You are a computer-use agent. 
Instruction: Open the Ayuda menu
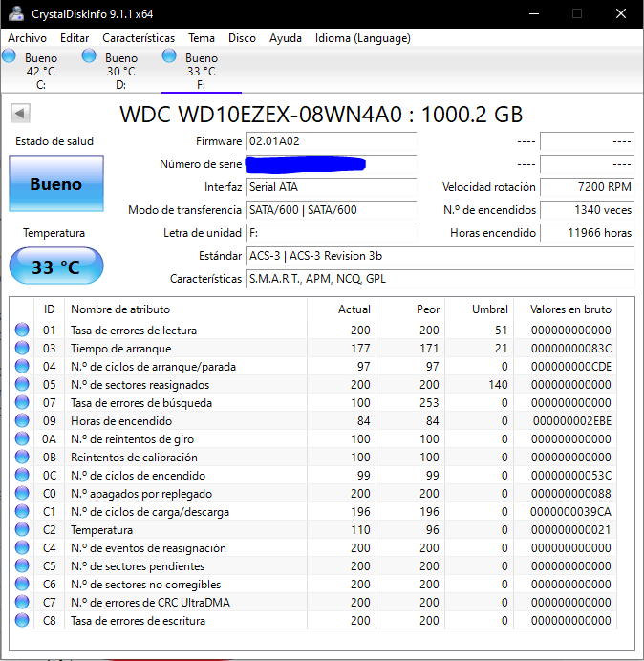tap(286, 38)
